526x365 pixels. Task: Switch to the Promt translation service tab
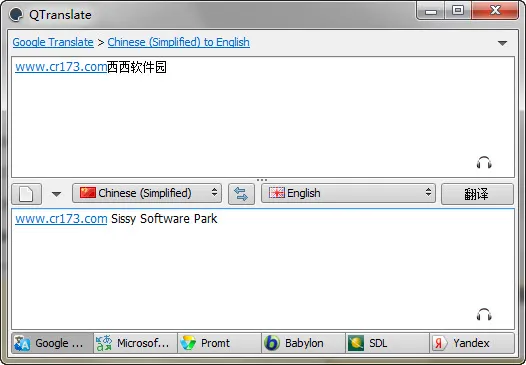click(x=219, y=343)
